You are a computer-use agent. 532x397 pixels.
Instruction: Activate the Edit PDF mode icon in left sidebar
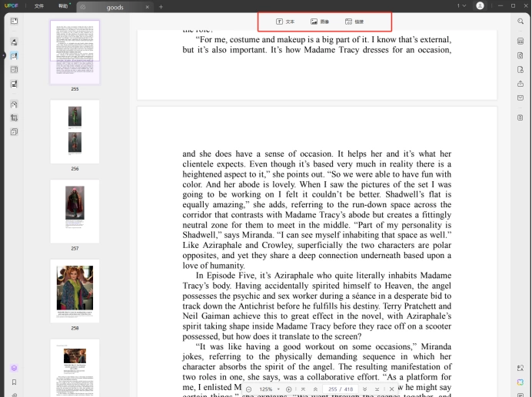tap(14, 56)
